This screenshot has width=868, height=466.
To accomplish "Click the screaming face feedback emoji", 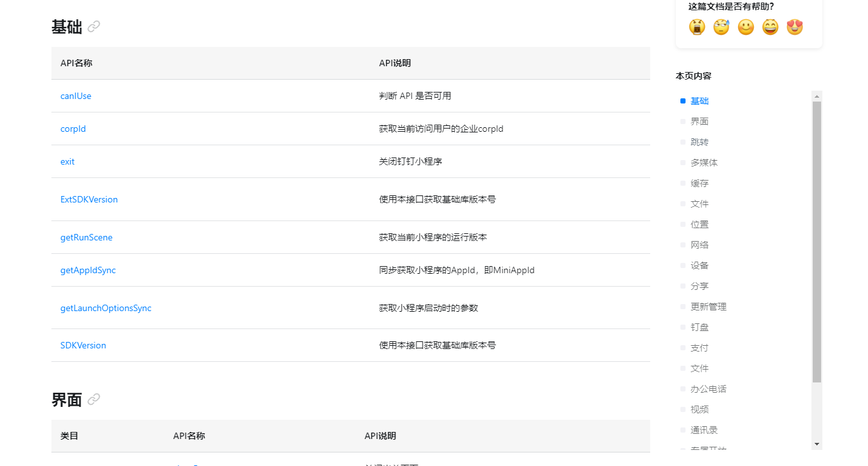I will [697, 27].
